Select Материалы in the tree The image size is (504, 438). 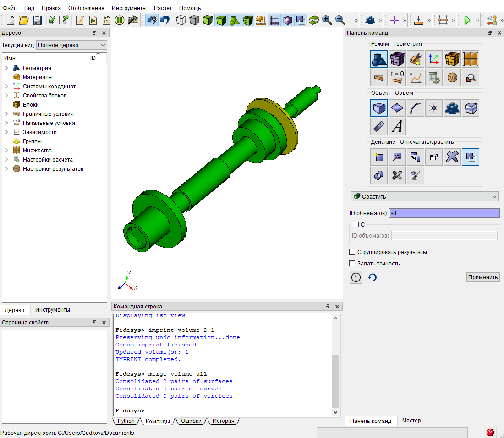[x=38, y=77]
